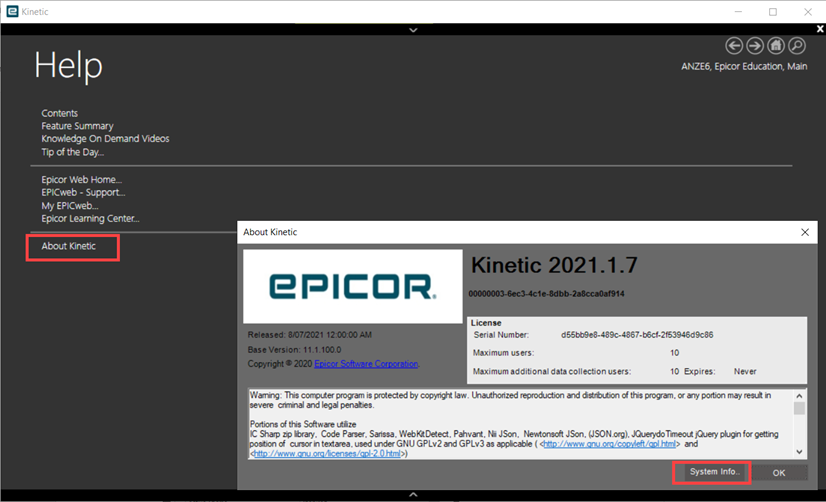
Task: Open gnu.org copyleft gpl.html link
Action: tap(609, 444)
